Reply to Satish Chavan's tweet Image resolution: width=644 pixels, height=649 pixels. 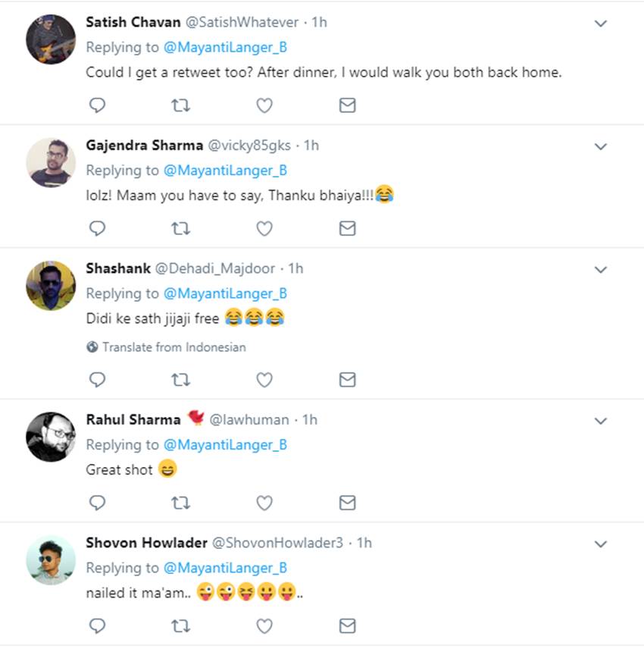coord(97,105)
